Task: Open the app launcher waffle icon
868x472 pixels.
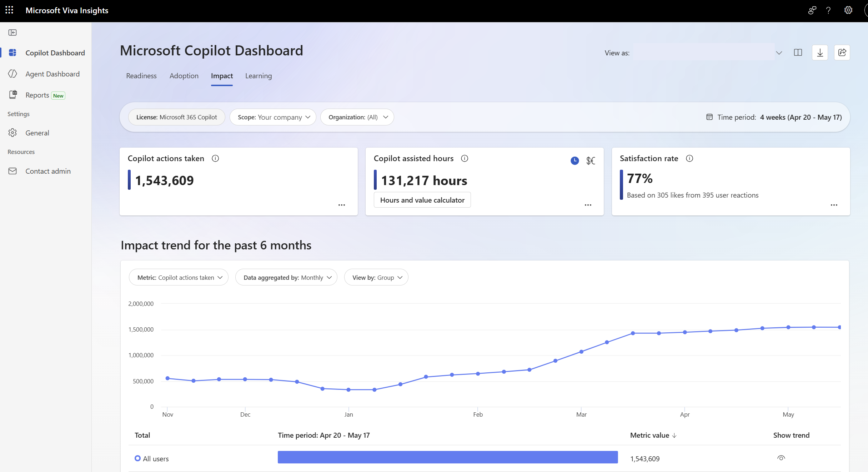Action: tap(9, 10)
